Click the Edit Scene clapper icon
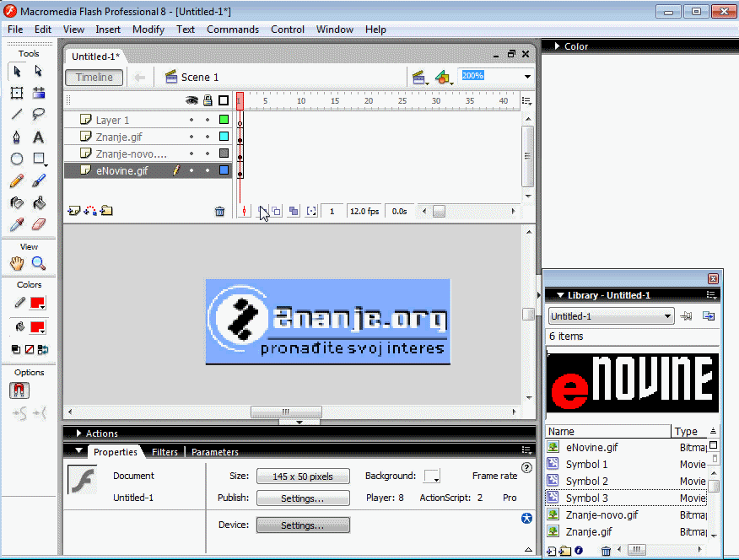This screenshot has width=739, height=560. click(418, 78)
